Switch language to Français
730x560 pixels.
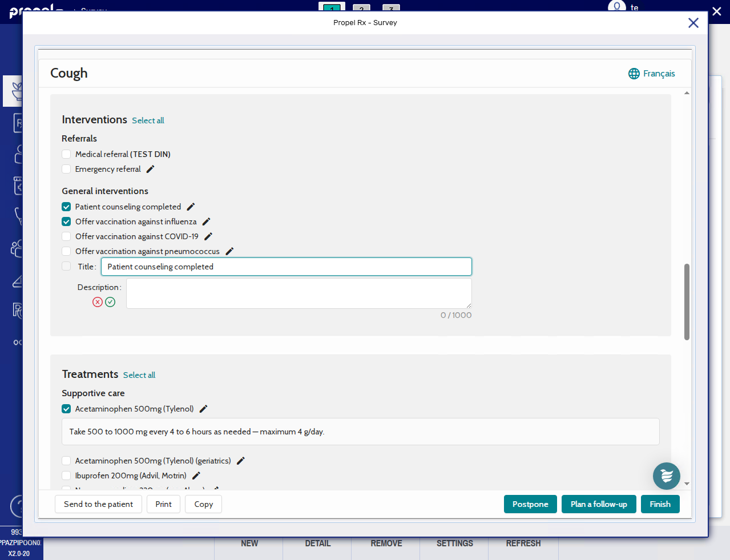[651, 74]
